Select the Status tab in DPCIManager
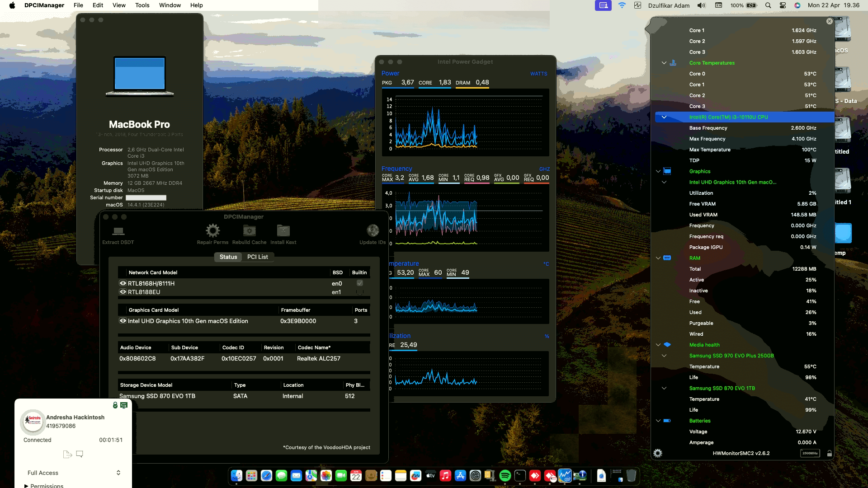Viewport: 868px width, 488px height. 228,257
